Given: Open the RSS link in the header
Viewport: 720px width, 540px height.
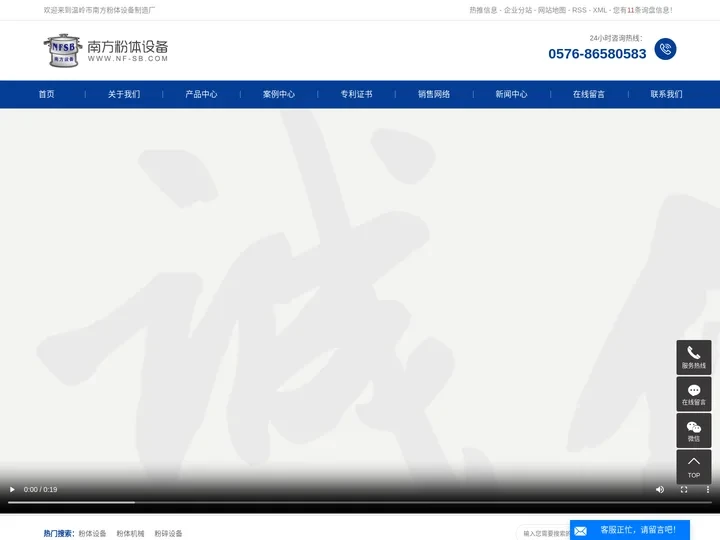Looking at the screenshot, I should tap(579, 10).
